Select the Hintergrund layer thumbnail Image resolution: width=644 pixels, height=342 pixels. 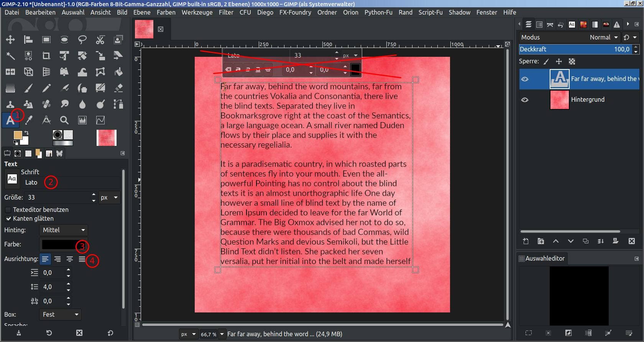point(560,100)
